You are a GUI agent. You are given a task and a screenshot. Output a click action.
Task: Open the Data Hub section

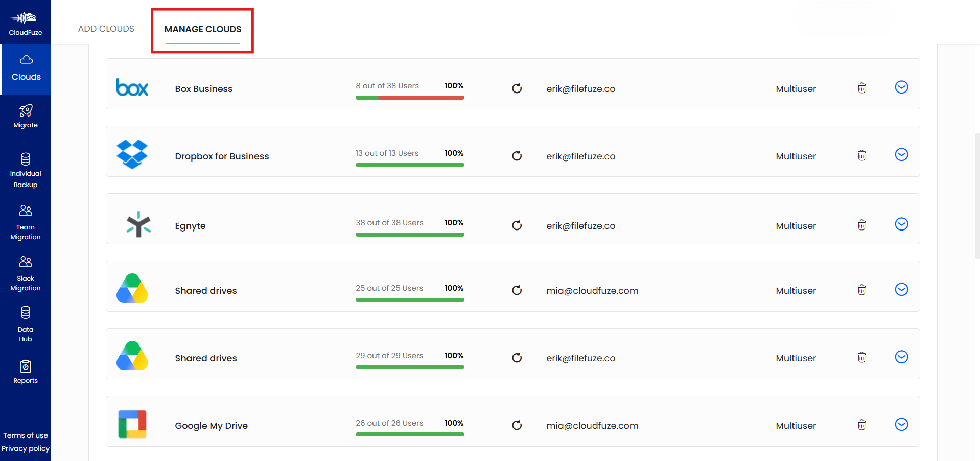click(26, 325)
